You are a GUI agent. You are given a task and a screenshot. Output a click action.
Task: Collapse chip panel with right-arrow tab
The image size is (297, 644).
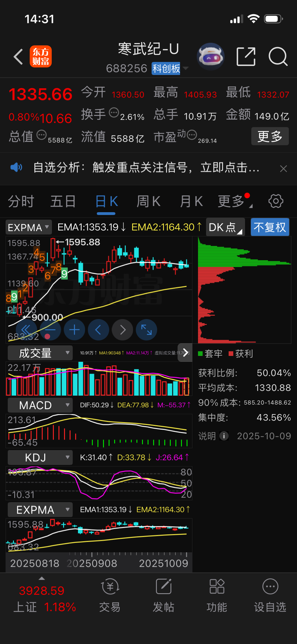[x=185, y=353]
